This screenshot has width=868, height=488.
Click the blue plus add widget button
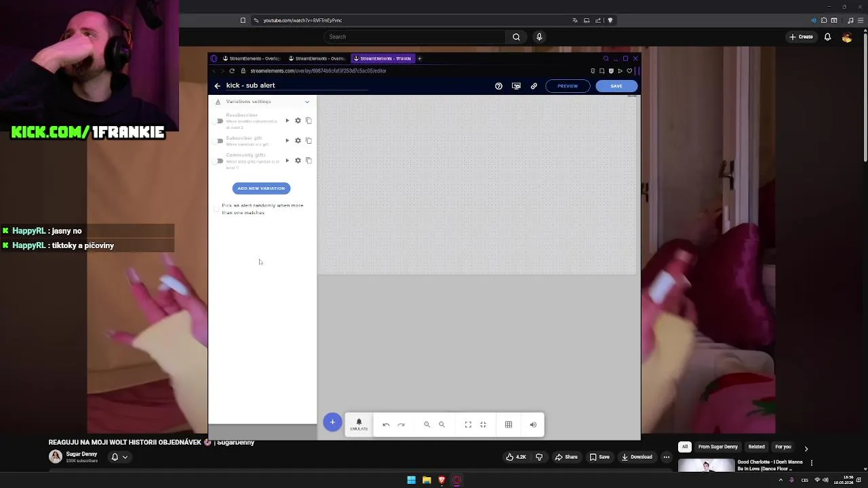[x=332, y=422]
